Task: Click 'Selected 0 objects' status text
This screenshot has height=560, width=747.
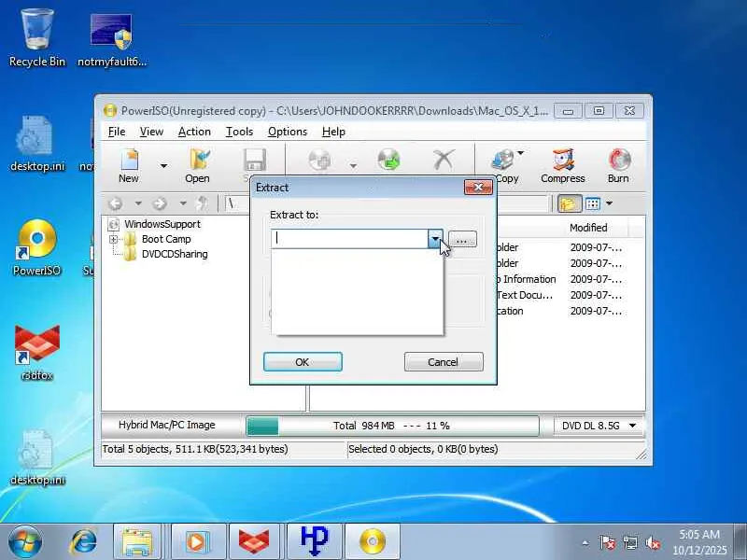Action: [x=423, y=449]
